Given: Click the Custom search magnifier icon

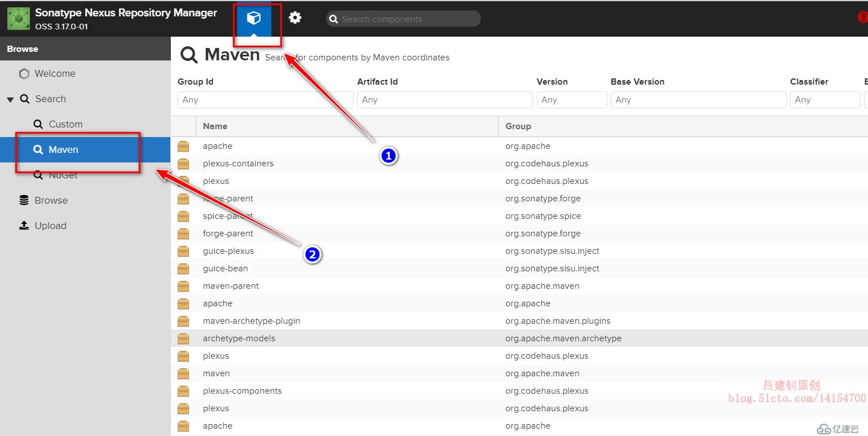Looking at the screenshot, I should click(38, 124).
